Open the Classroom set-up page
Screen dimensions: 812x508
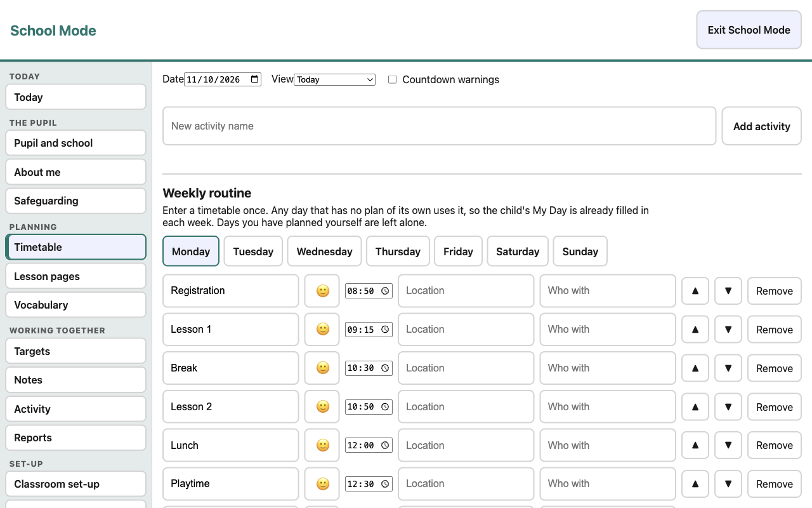[75, 484]
